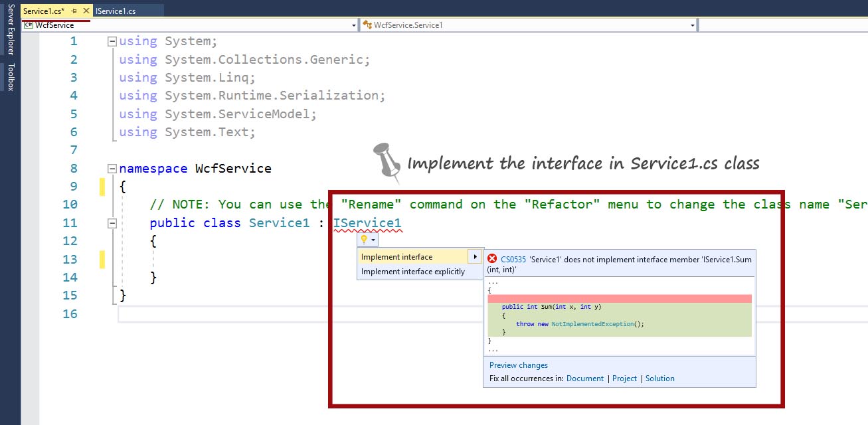Fix all occurrences in Solution
The height and width of the screenshot is (425, 868).
pyautogui.click(x=660, y=379)
